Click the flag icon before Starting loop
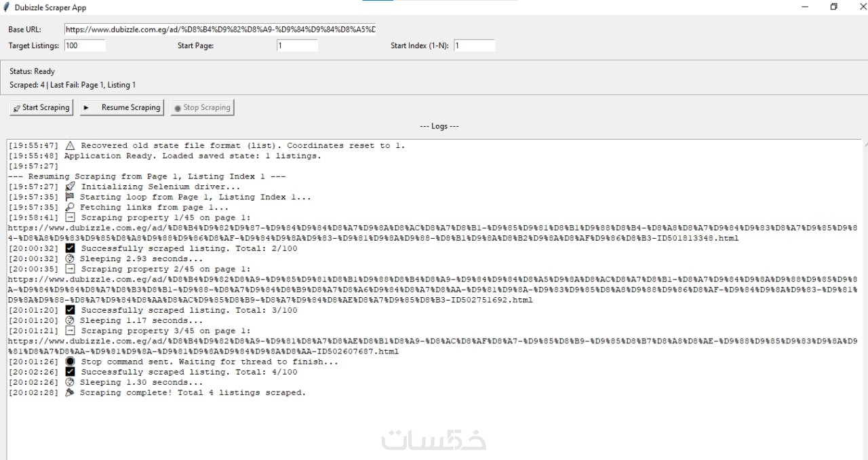Image resolution: width=868 pixels, height=460 pixels. (x=70, y=197)
